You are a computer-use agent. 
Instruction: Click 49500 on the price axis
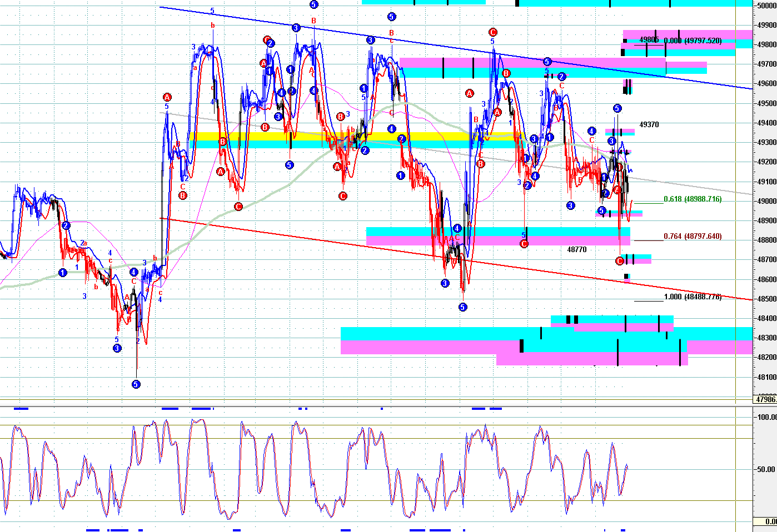[766, 103]
